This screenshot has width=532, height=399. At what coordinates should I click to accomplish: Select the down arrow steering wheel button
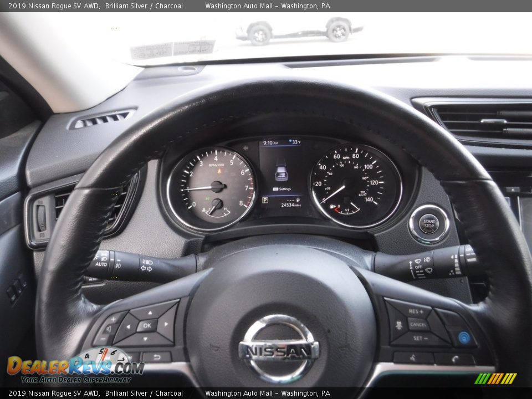tap(145, 339)
